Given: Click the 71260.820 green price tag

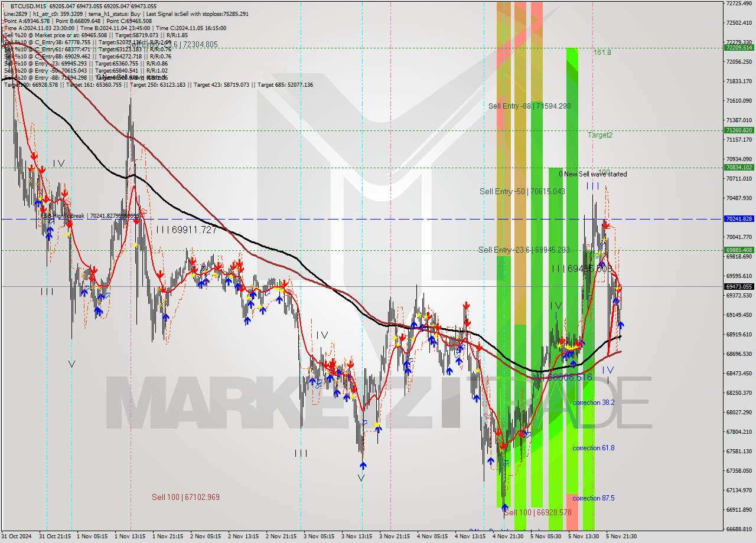Looking at the screenshot, I should (x=738, y=130).
